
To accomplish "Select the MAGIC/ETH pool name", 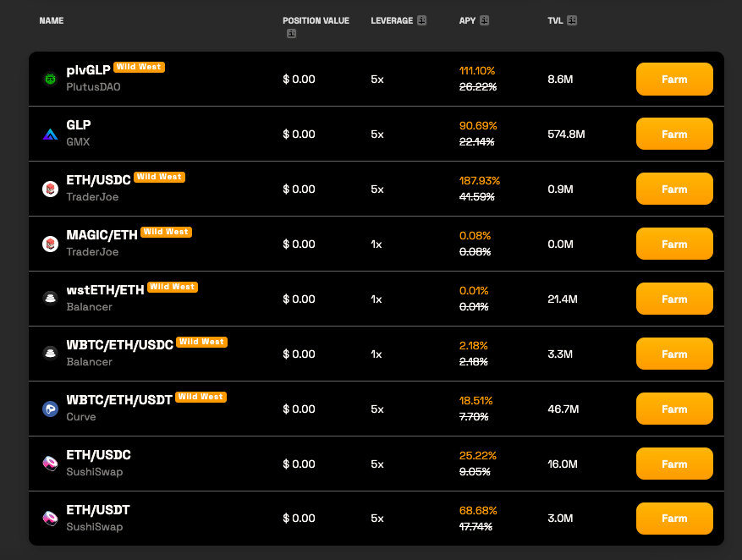I will (x=102, y=235).
